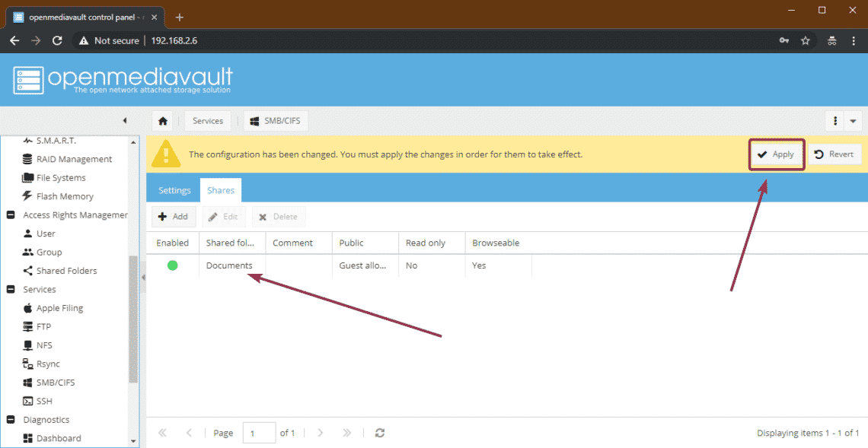Viewport: 868px width, 448px height.
Task: Open the saved passwords key icon
Action: pyautogui.click(x=783, y=40)
